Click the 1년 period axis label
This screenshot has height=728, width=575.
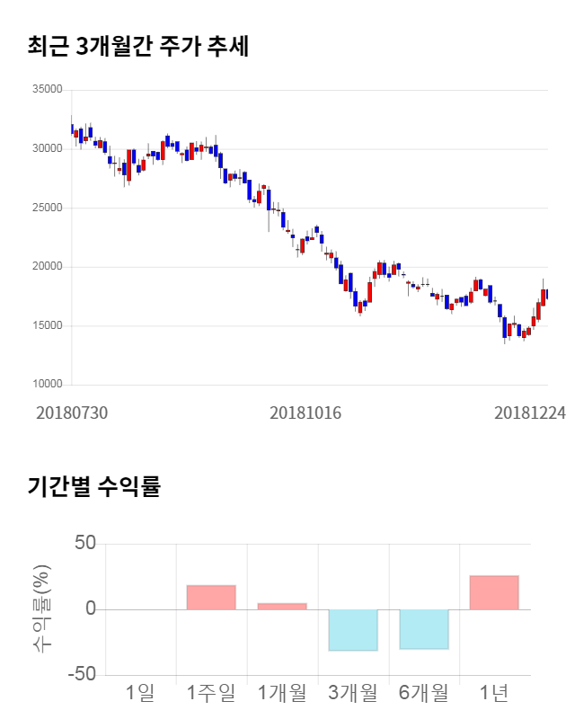[x=494, y=693]
